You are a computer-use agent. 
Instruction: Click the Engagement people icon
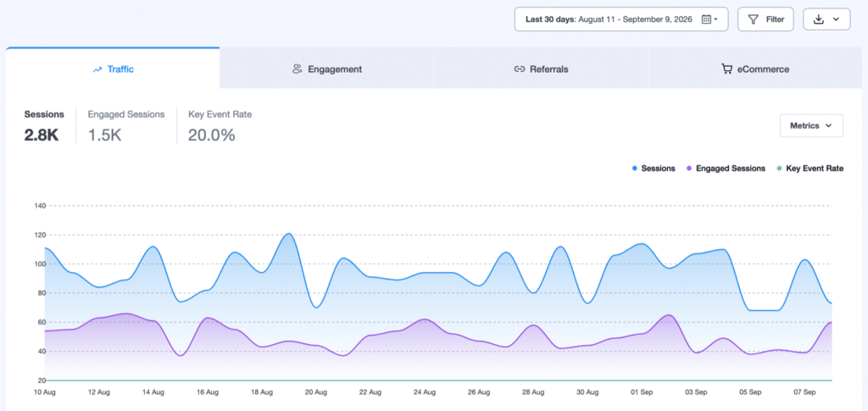pos(298,69)
